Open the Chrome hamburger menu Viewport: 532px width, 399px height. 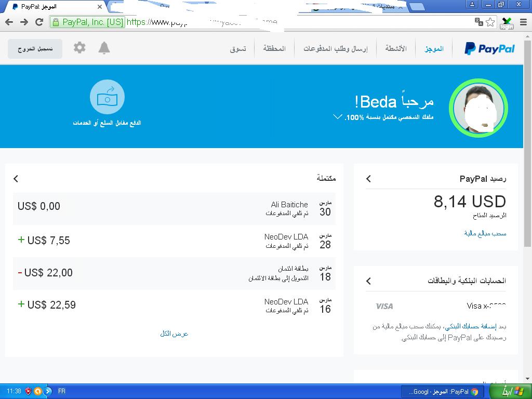[524, 22]
